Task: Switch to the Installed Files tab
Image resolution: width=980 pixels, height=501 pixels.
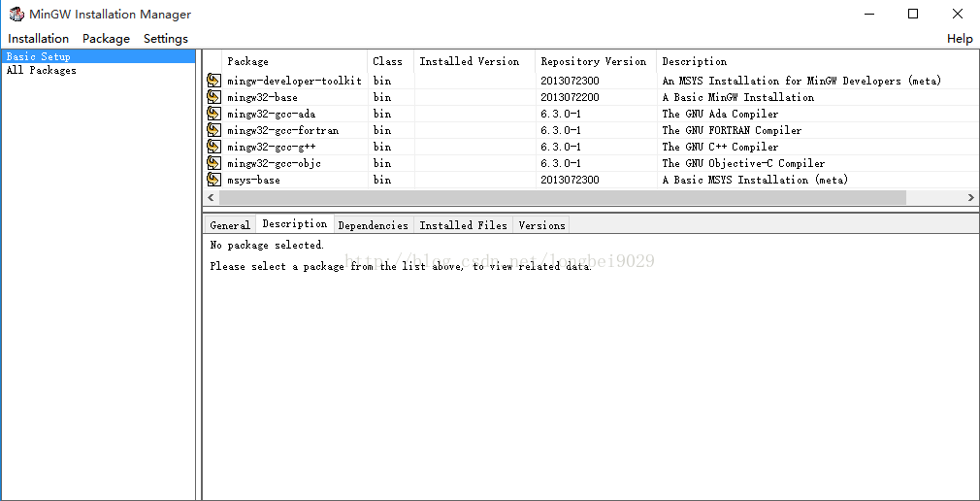Action: (x=463, y=225)
